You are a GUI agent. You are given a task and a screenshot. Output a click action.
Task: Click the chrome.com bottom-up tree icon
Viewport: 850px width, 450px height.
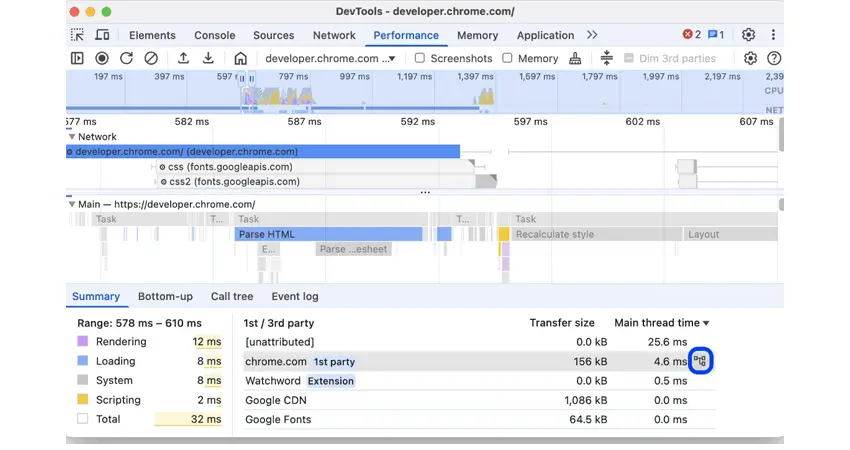(700, 361)
